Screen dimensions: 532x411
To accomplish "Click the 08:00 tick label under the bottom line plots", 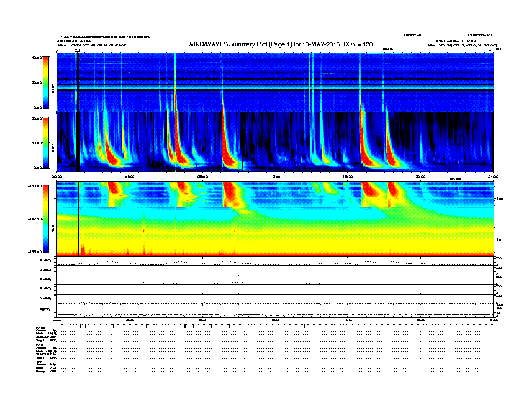I will pos(202,320).
